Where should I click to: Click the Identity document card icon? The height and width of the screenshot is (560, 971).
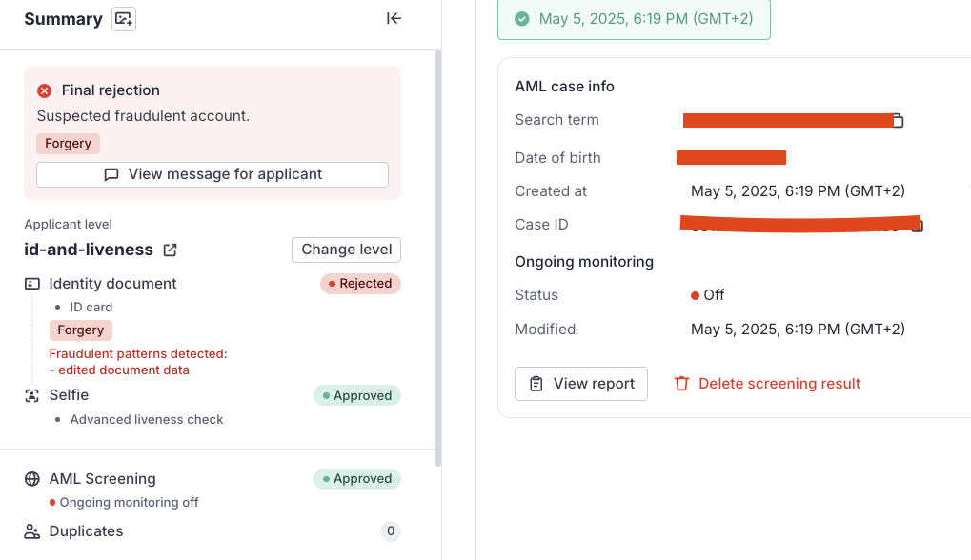32,284
